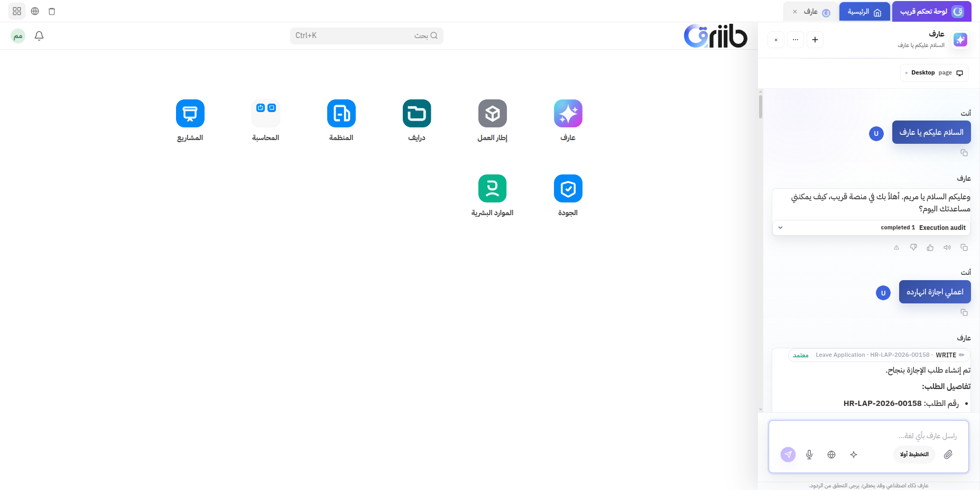Toggle the التخطيط أولا option

(914, 455)
